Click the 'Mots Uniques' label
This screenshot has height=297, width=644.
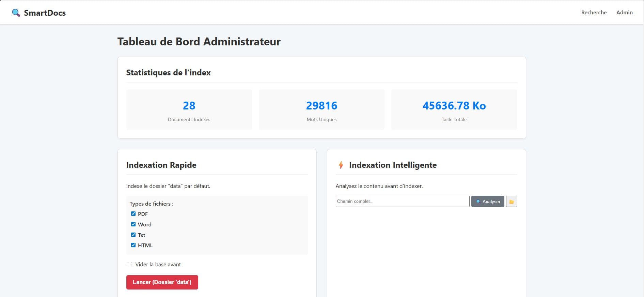click(x=321, y=119)
